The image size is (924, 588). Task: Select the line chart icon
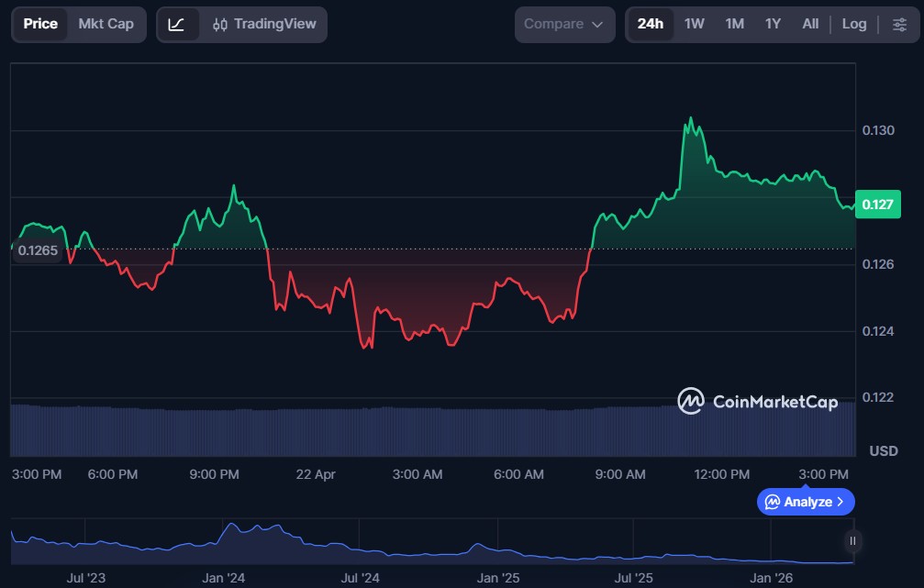(179, 24)
